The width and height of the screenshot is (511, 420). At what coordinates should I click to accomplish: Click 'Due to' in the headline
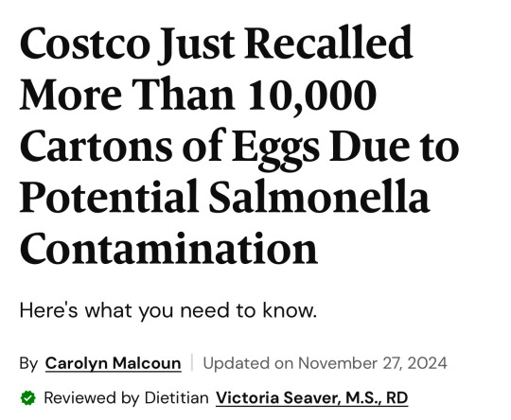(x=395, y=147)
